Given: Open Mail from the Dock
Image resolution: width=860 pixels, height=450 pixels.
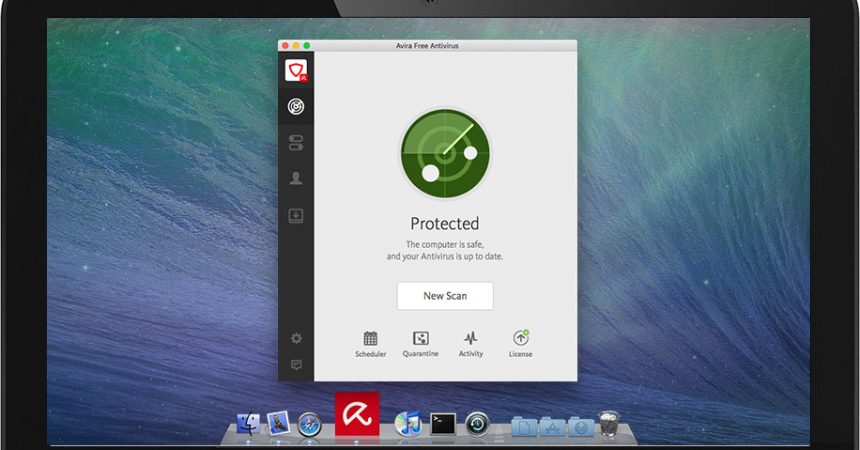Looking at the screenshot, I should click(x=279, y=424).
